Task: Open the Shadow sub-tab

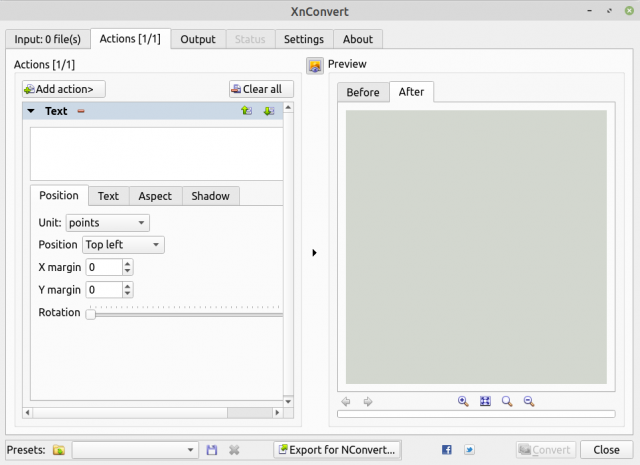Action: point(211,196)
